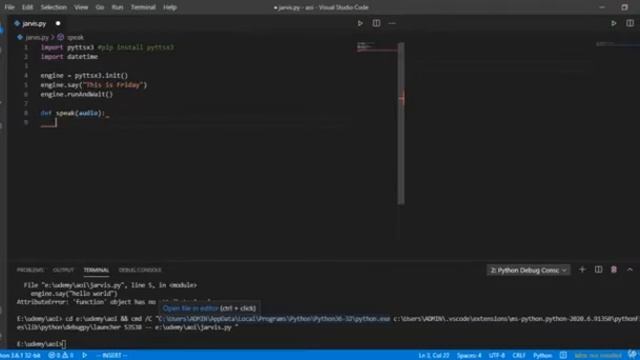Click the Ln Col position indicator
The height and width of the screenshot is (360, 640).
click(433, 356)
